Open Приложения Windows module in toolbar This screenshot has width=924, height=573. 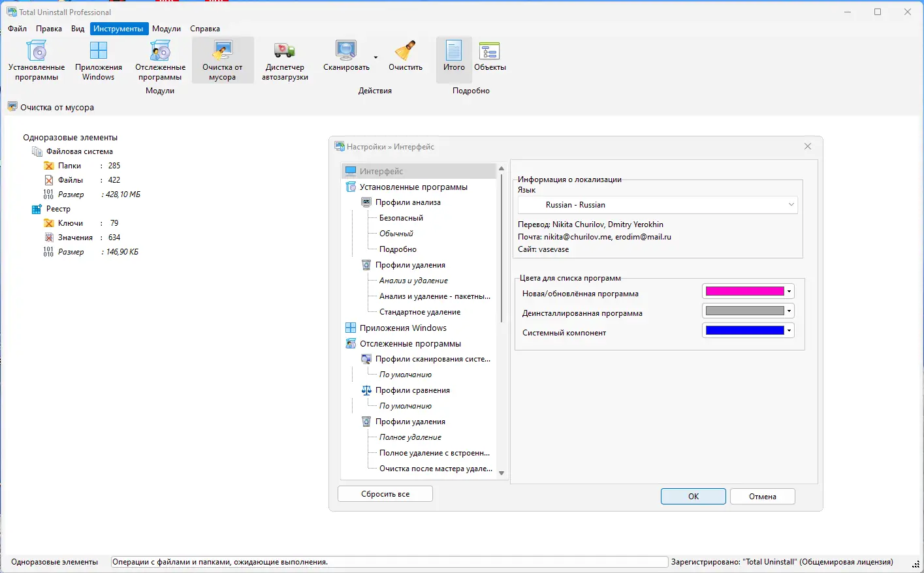99,60
